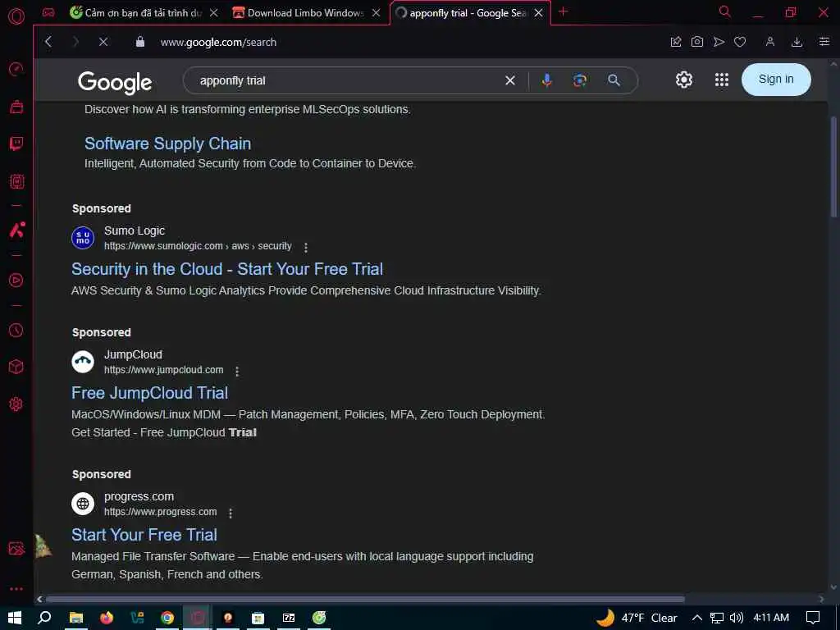Clear the Google search query
The width and height of the screenshot is (840, 630).
click(x=510, y=80)
